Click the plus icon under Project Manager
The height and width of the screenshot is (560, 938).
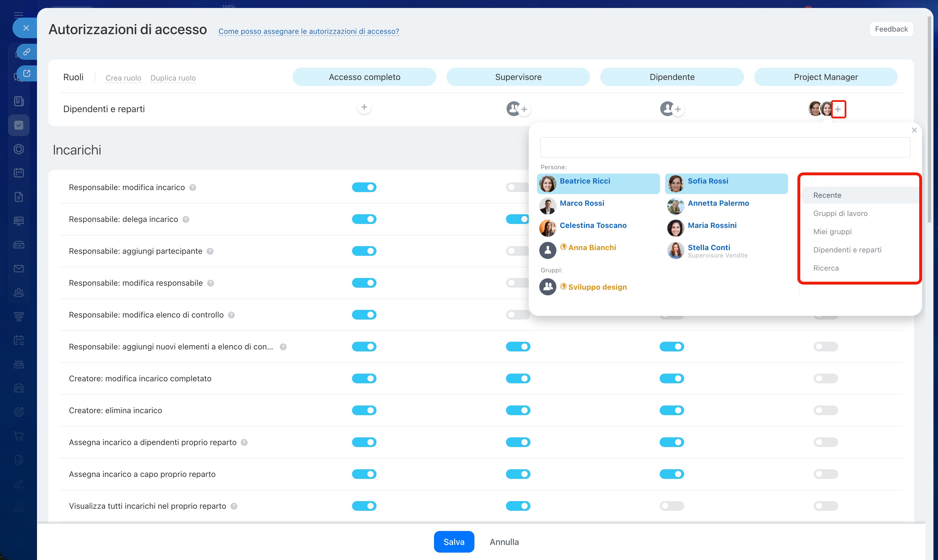click(x=838, y=110)
